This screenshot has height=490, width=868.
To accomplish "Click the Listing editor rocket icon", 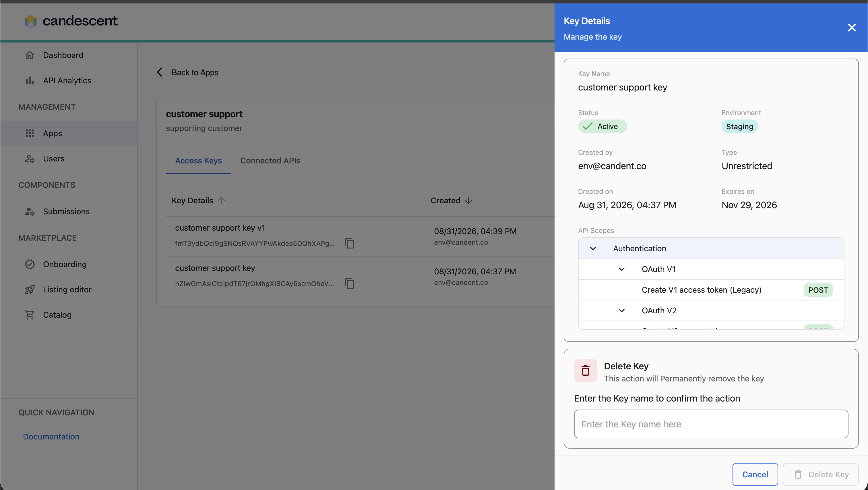I will (x=30, y=289).
